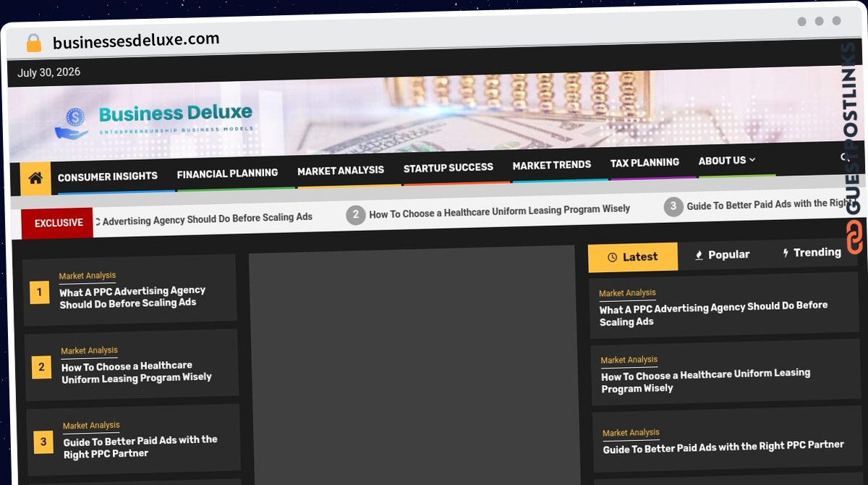
Task: Expand the About Us dropdown
Action: [726, 161]
